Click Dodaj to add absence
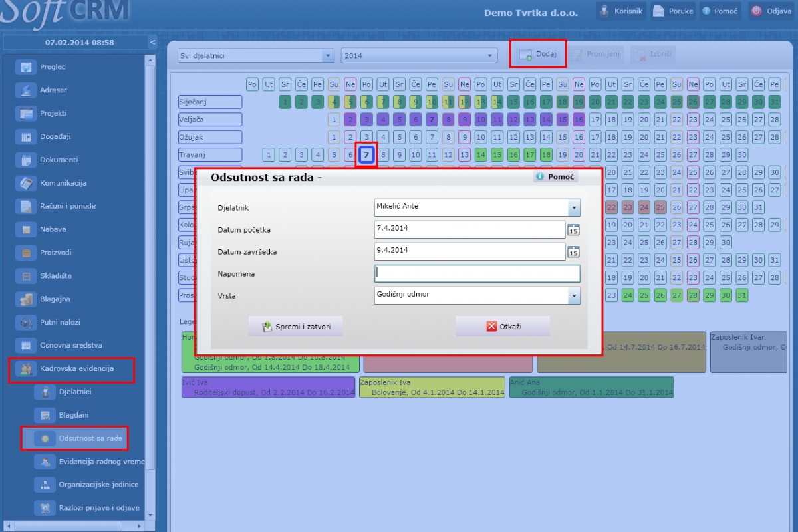This screenshot has height=532, width=798. [538, 54]
